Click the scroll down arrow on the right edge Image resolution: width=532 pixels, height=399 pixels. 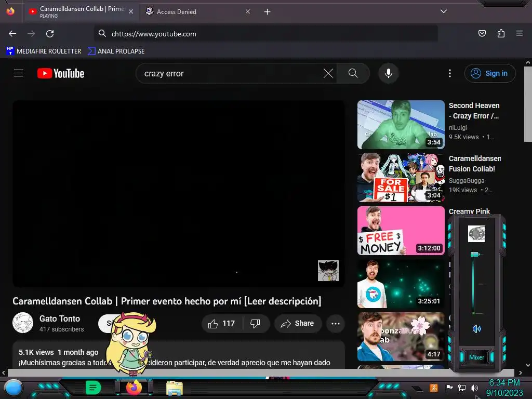tap(528, 365)
